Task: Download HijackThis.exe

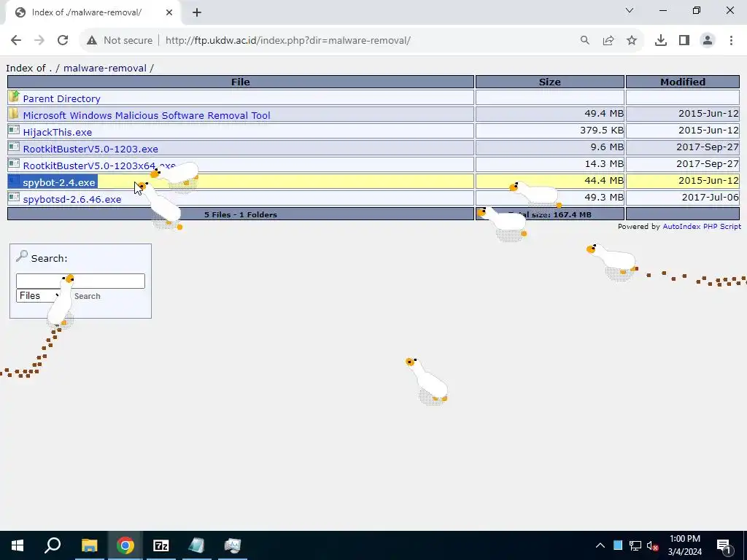Action: coord(57,132)
